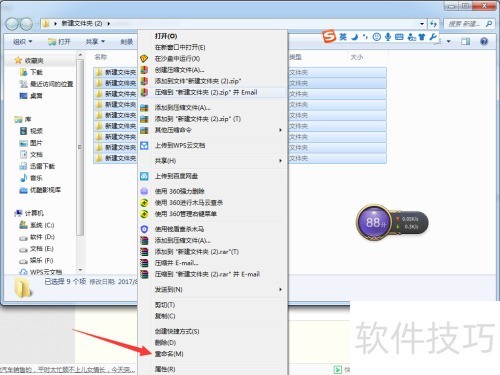This screenshot has width=500, height=375.
Task: Expand the 发送到(N) submenu
Action: (213, 289)
